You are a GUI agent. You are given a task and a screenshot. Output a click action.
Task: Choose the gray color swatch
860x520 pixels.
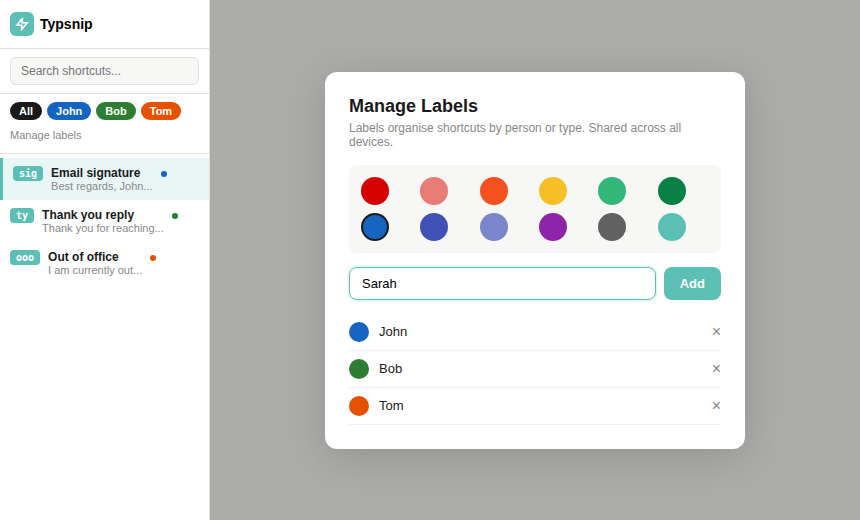612,227
